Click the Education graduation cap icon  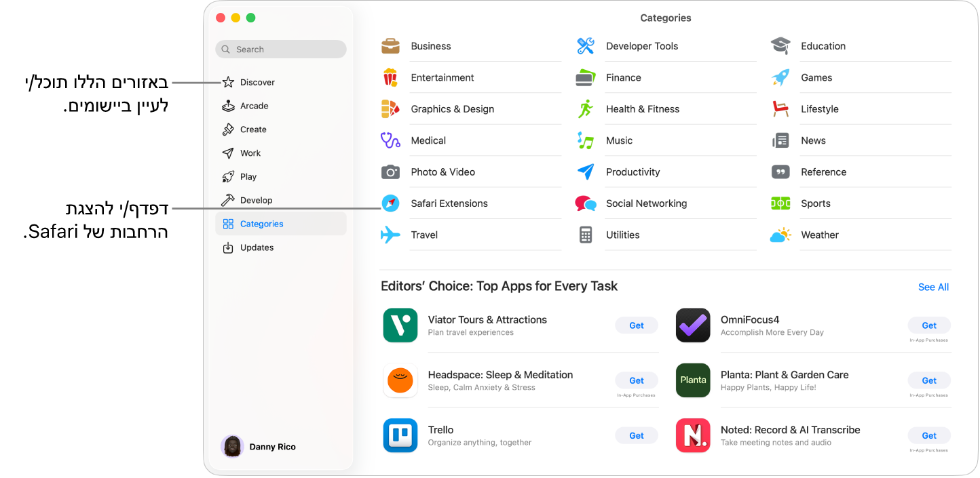[x=780, y=46]
